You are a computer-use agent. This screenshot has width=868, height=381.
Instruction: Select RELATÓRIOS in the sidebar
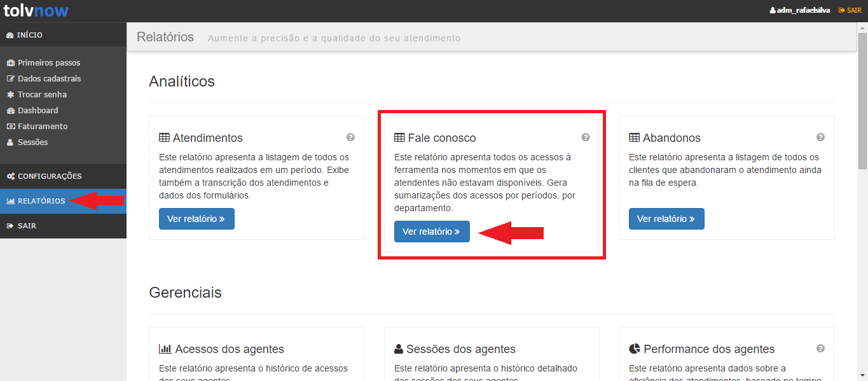41,201
